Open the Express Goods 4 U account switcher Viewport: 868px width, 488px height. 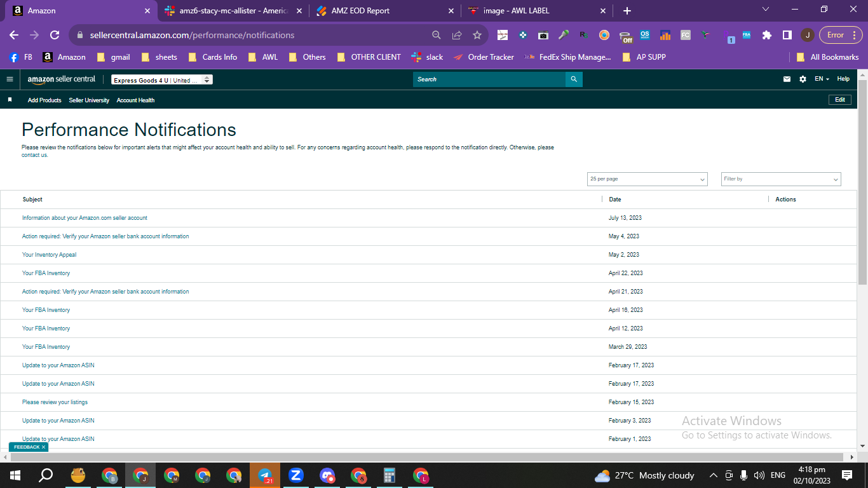162,80
